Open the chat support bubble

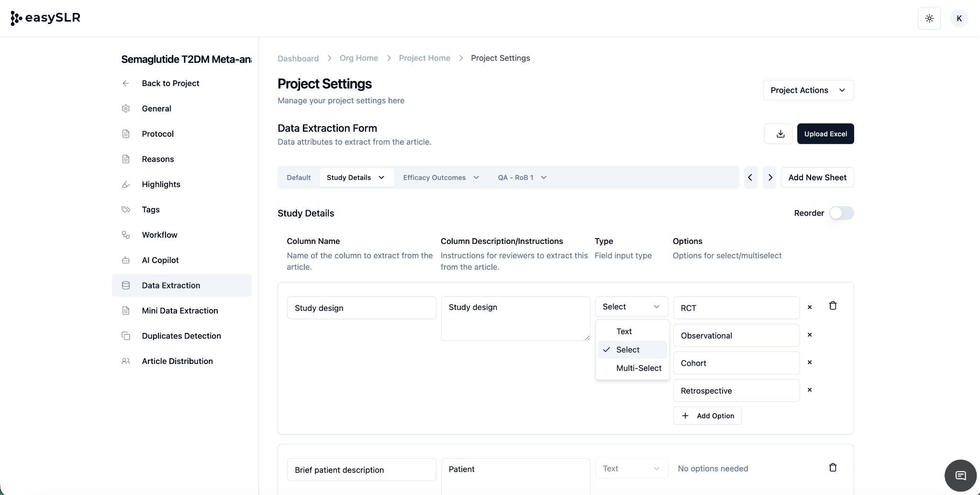960,475
